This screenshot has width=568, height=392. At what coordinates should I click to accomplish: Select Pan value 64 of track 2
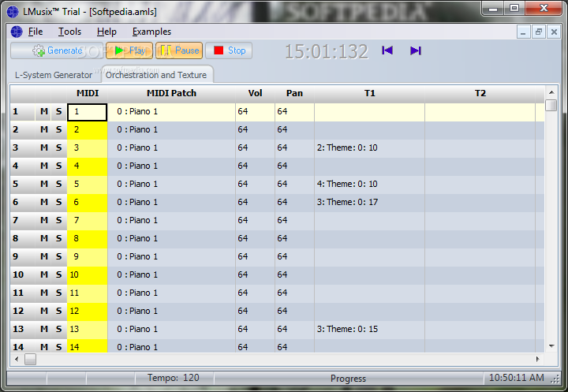point(294,130)
